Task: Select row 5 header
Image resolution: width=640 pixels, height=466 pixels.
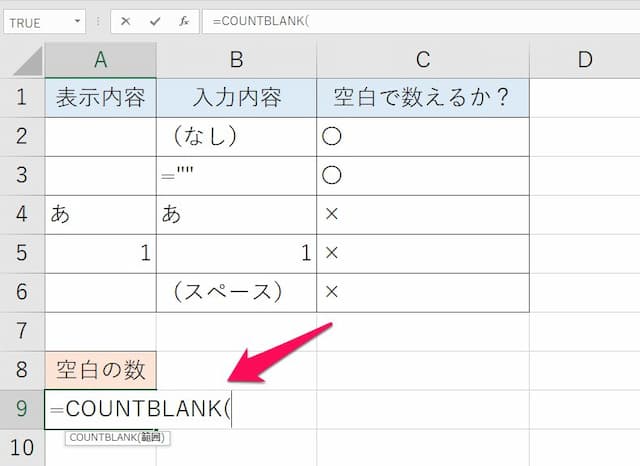Action: [x=22, y=253]
